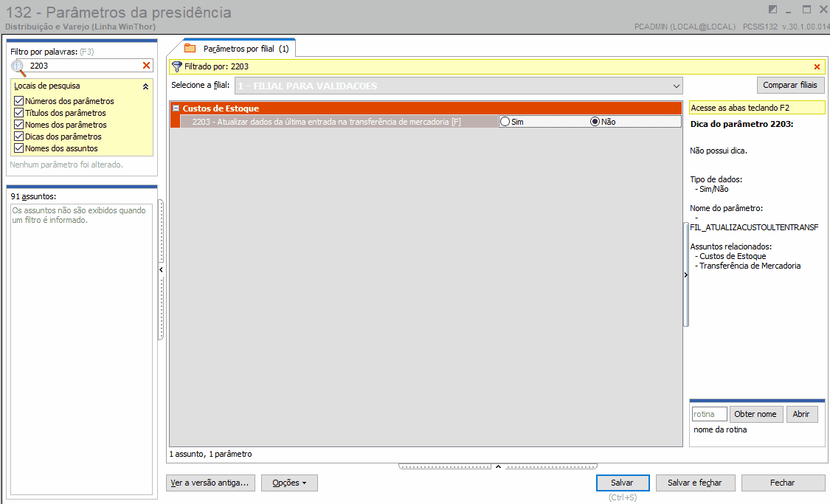Toggle Títulos dos parâmetros checkbox

(19, 113)
